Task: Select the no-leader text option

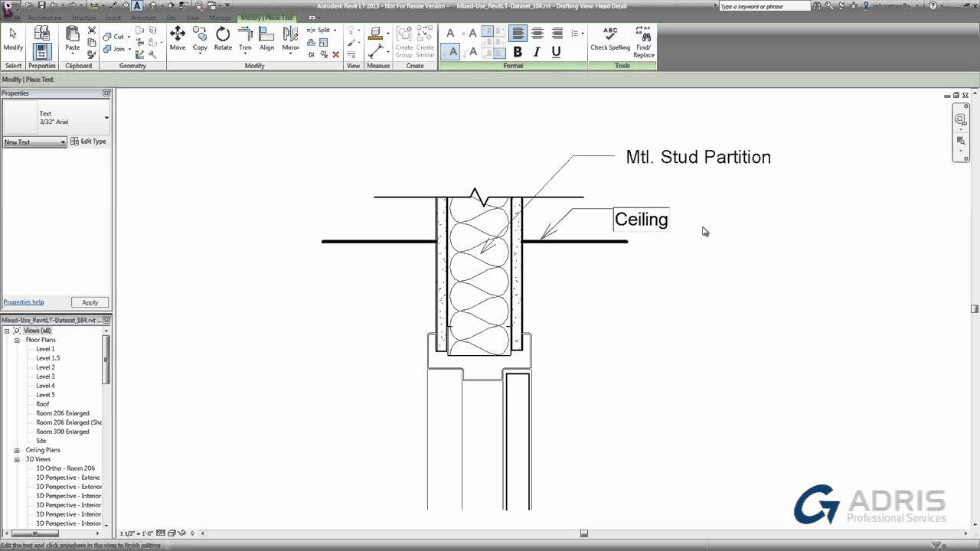Action: [x=450, y=33]
